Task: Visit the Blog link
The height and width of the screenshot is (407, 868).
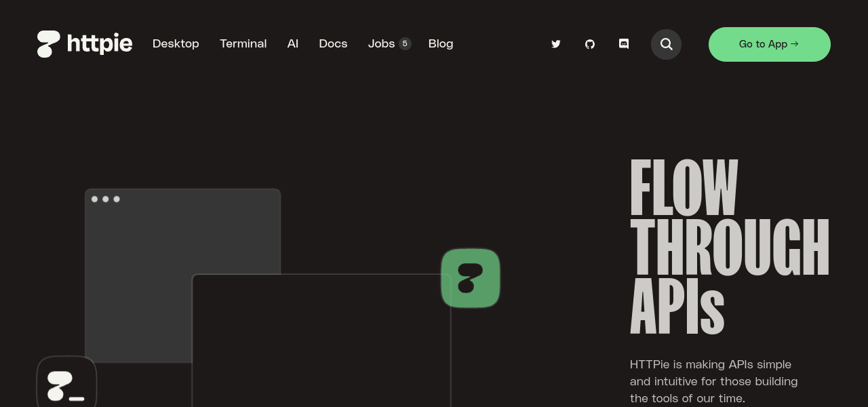Action: click(441, 43)
